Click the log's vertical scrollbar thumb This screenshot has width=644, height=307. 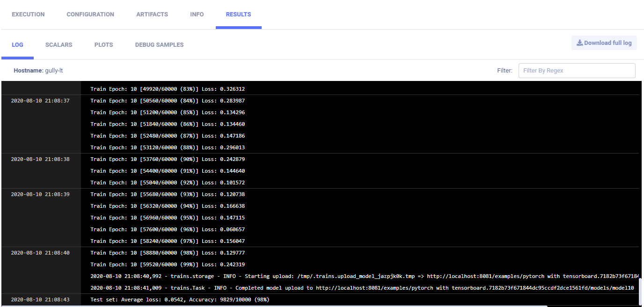tap(641, 291)
